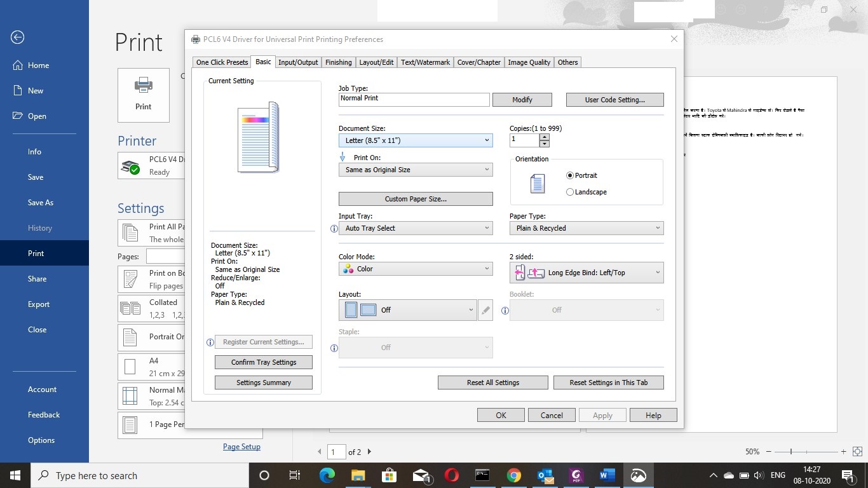This screenshot has height=488, width=868.
Task: Click the Copies number input field
Action: tap(526, 140)
